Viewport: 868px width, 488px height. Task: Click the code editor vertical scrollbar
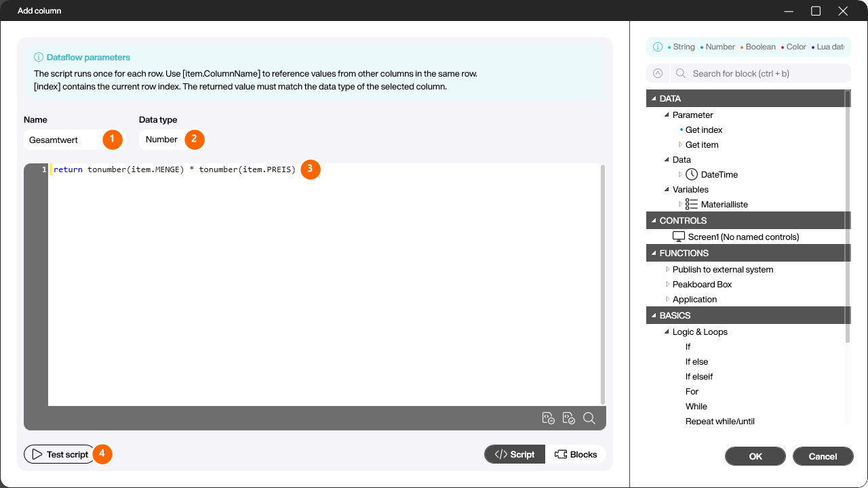coord(603,285)
